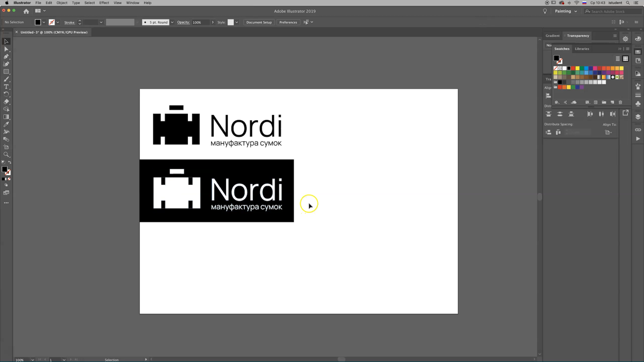644x362 pixels.
Task: Click the Search Adobe Stock field
Action: pos(612,11)
